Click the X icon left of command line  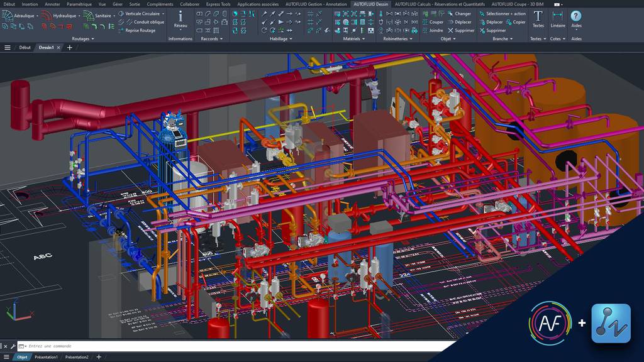[5, 346]
